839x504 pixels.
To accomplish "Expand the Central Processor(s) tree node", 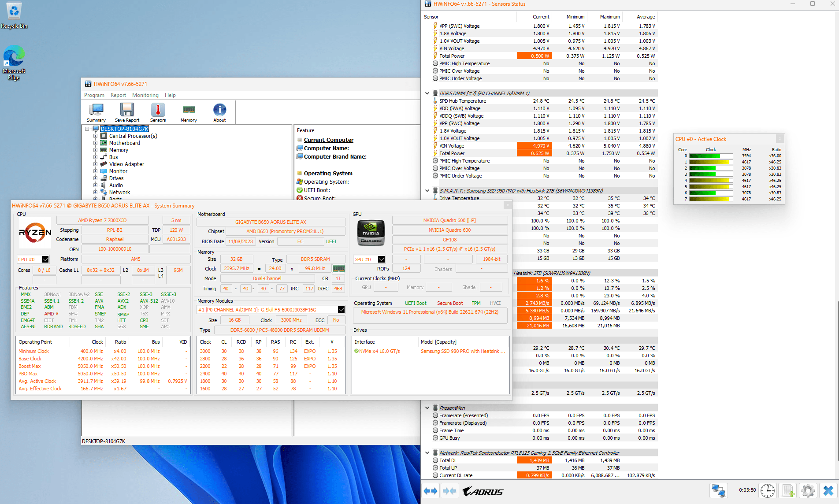I will [x=95, y=136].
